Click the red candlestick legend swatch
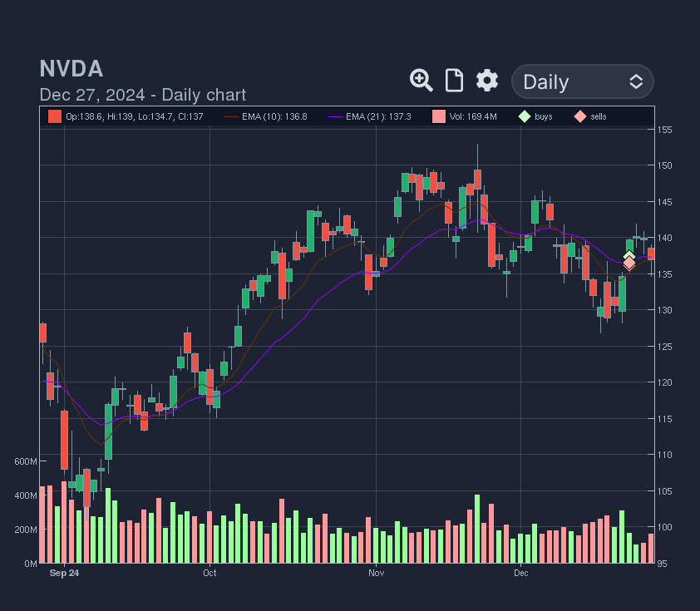Image resolution: width=700 pixels, height=611 pixels. tap(55, 116)
